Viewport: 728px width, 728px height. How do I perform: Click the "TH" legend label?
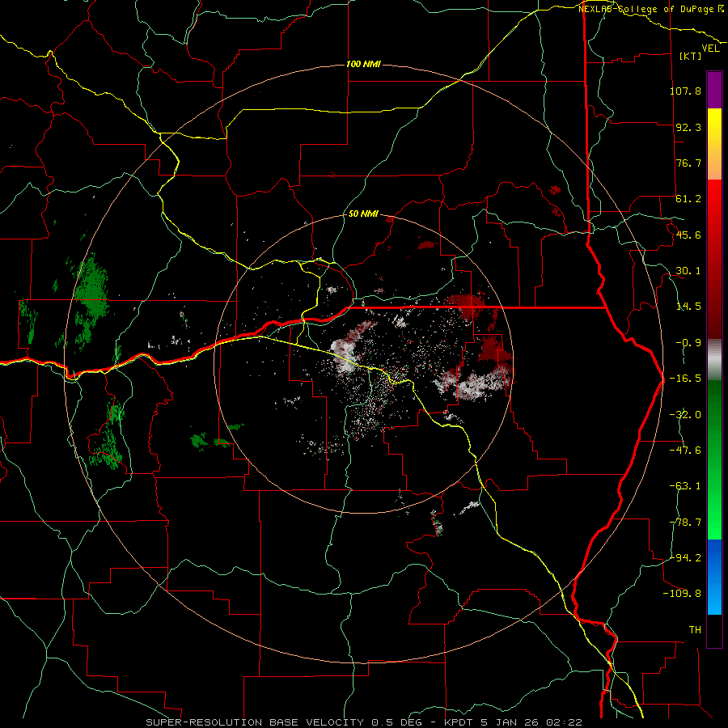(x=695, y=630)
